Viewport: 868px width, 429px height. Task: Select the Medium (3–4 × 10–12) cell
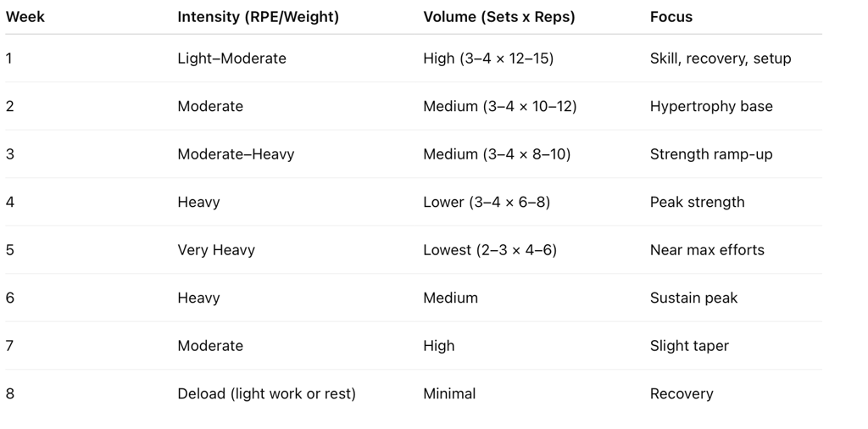(500, 106)
